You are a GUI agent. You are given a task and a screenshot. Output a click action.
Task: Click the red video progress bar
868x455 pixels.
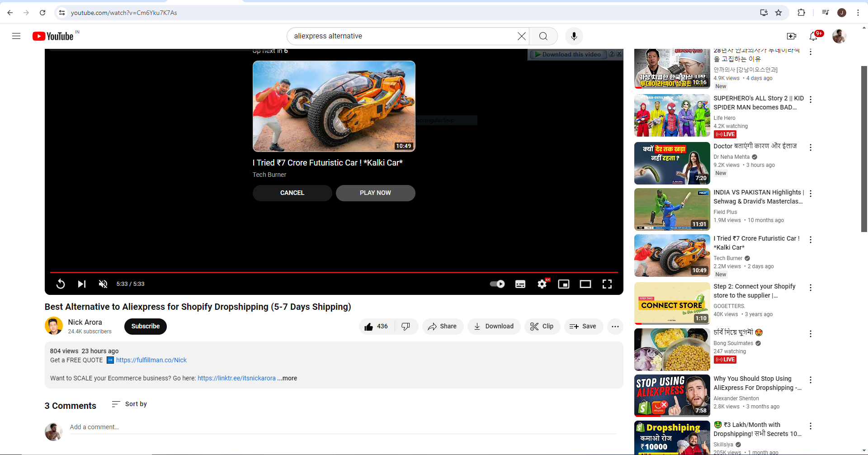tap(334, 272)
